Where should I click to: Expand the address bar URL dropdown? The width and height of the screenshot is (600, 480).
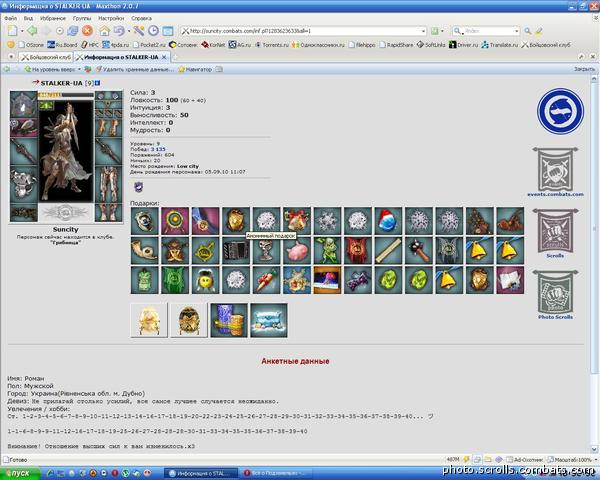tap(423, 31)
